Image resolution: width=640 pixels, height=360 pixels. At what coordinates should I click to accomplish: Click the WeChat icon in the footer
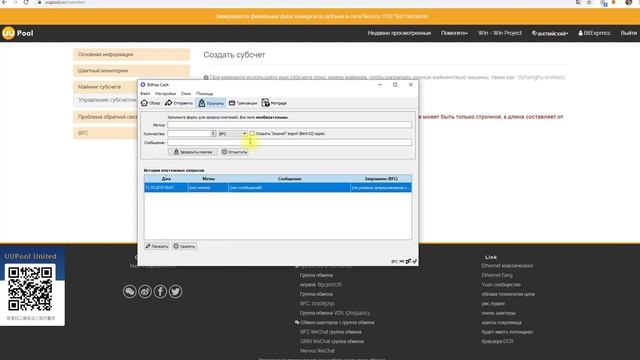[x=130, y=291]
